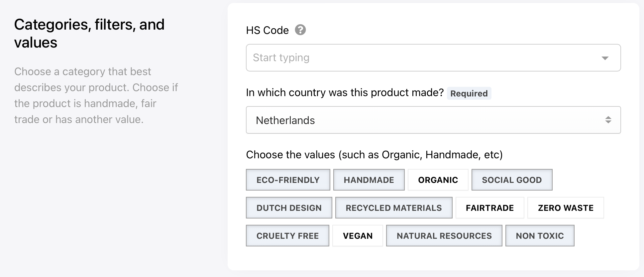Click the Required badge next to country question
Viewport: 644px width, 277px height.
click(x=469, y=93)
